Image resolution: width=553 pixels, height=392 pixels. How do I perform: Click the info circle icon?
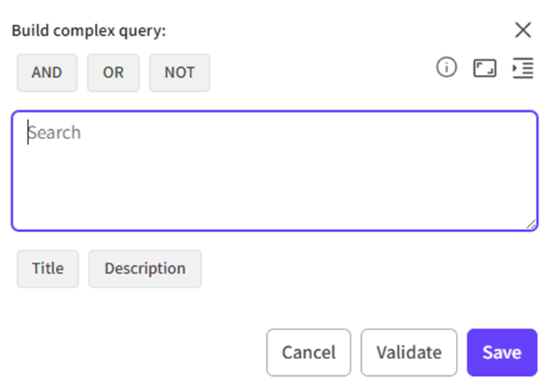(x=446, y=68)
